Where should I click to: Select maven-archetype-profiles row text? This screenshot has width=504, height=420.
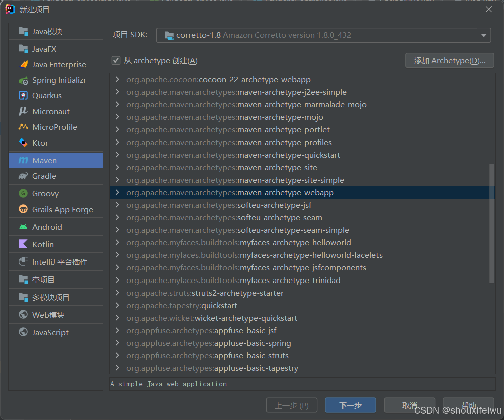click(x=228, y=143)
